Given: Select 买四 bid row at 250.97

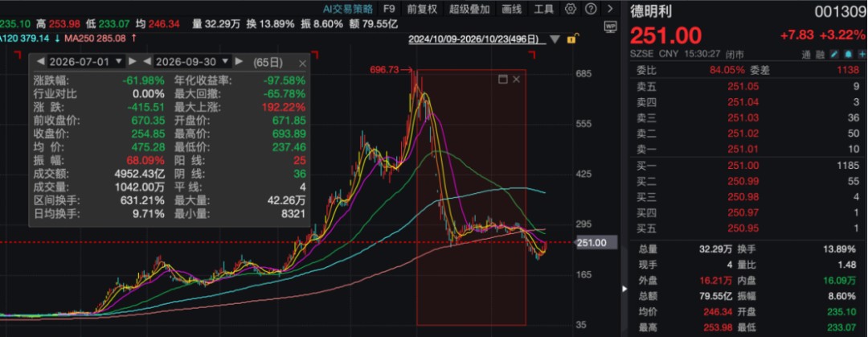Looking at the screenshot, I should point(748,212).
